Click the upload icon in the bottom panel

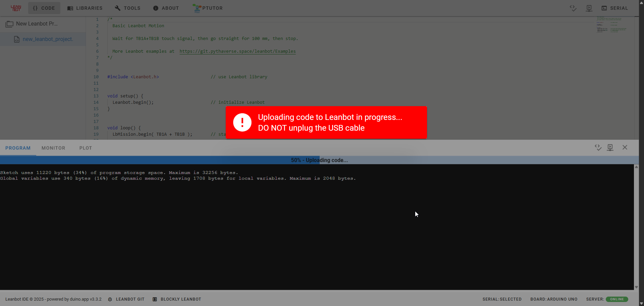tap(610, 147)
